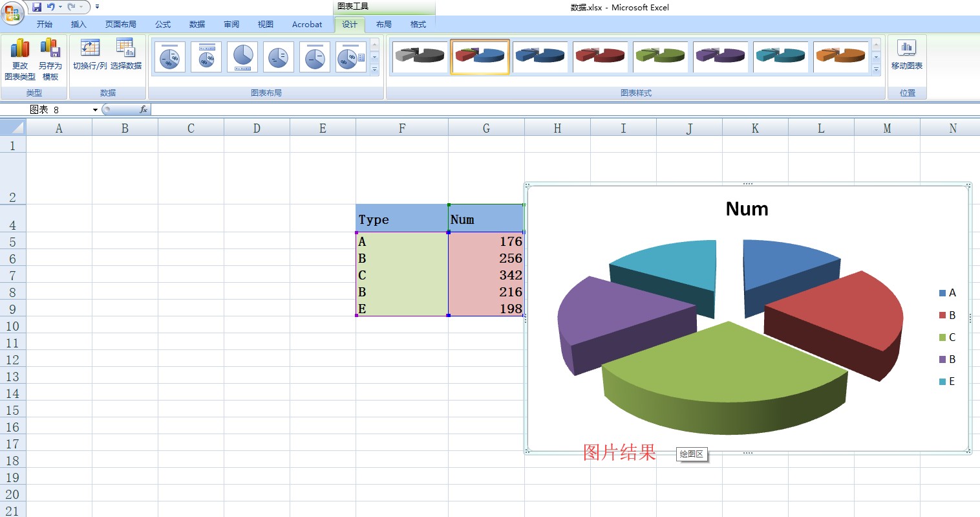Select column G header
This screenshot has height=517, width=980.
point(486,128)
